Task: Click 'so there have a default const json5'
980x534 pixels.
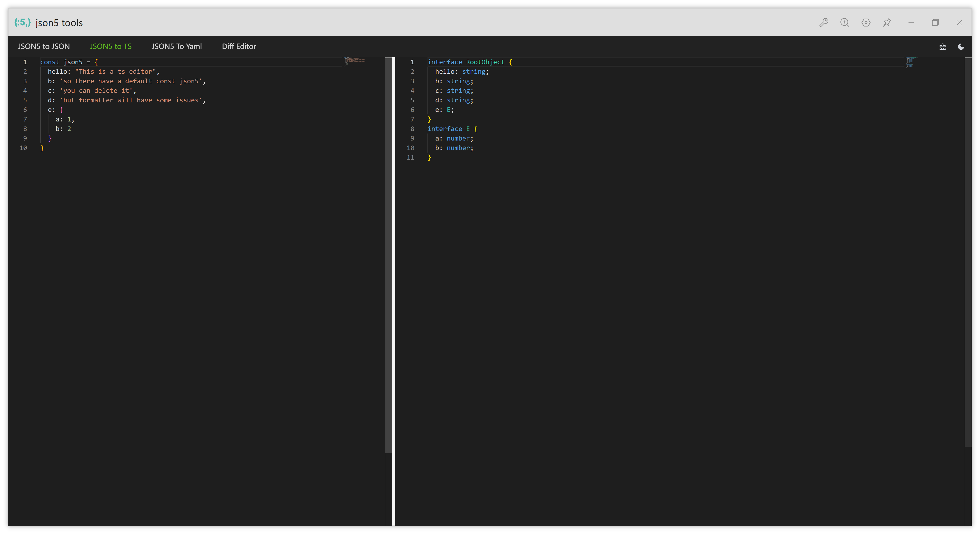Action: click(x=131, y=81)
